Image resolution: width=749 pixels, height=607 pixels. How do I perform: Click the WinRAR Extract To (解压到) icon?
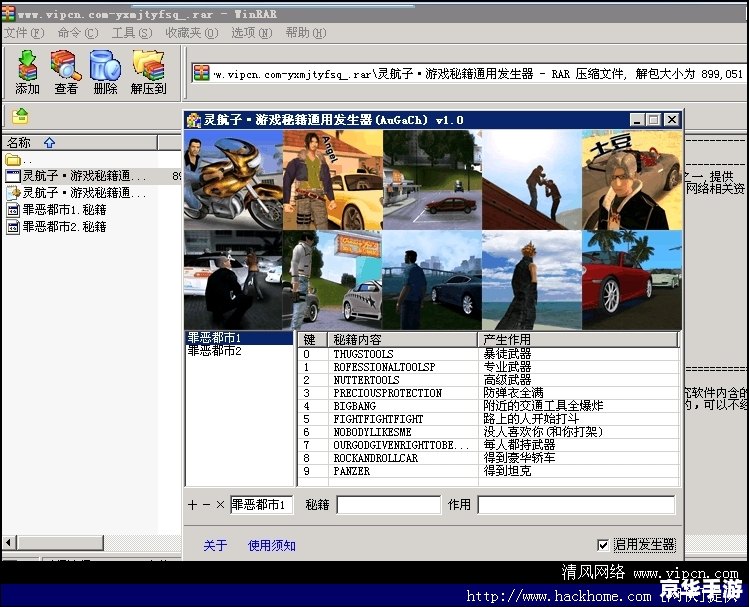(149, 72)
